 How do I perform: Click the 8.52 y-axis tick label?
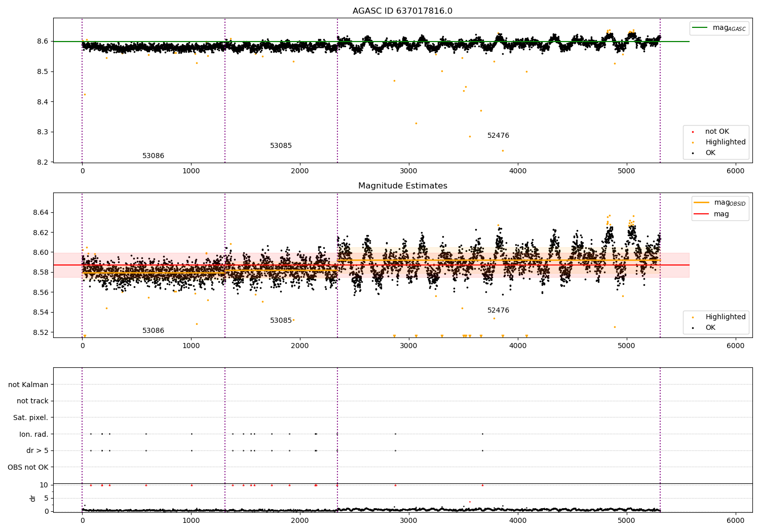42,332
